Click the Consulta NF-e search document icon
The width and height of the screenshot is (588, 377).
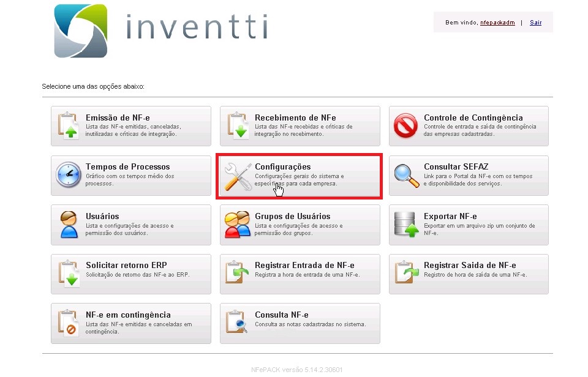pos(237,323)
